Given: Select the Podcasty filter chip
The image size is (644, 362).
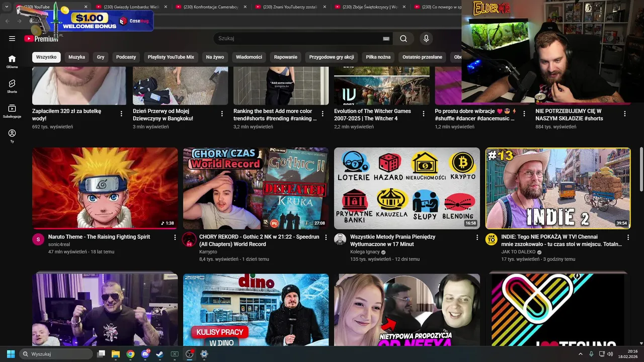Looking at the screenshot, I should pyautogui.click(x=126, y=57).
